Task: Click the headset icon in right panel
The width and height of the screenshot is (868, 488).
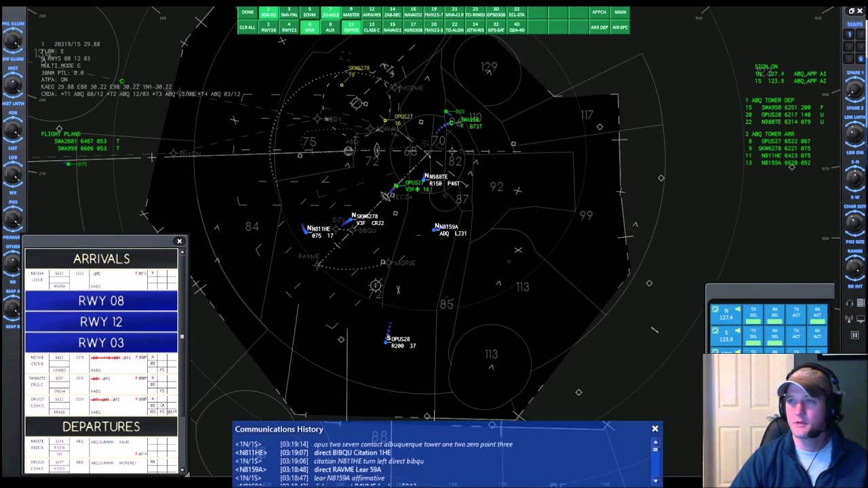Action: [x=850, y=303]
